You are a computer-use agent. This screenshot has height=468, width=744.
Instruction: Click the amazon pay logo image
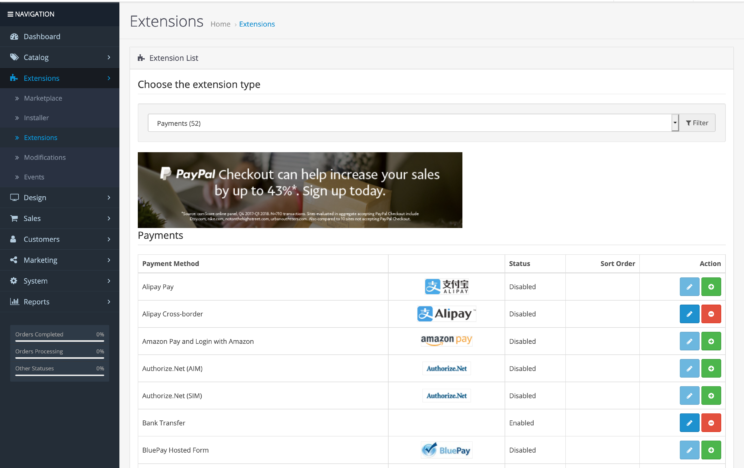point(446,340)
